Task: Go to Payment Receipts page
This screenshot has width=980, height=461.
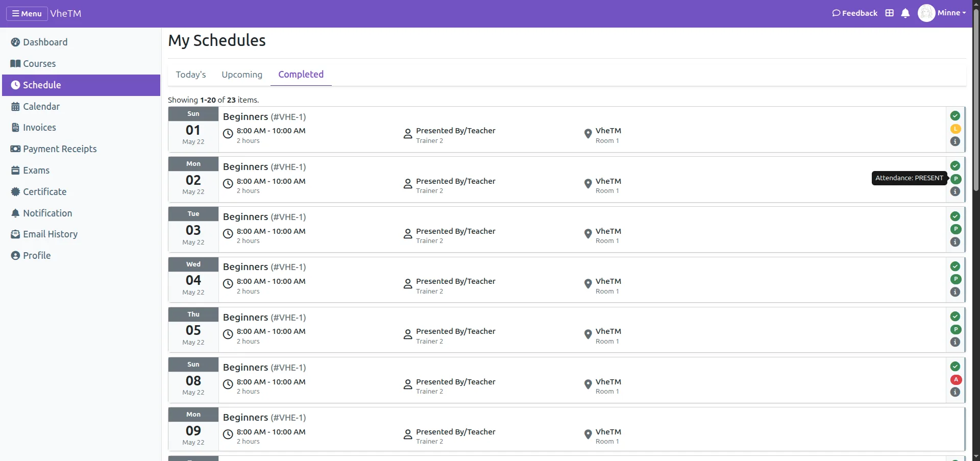Action: pos(81,149)
